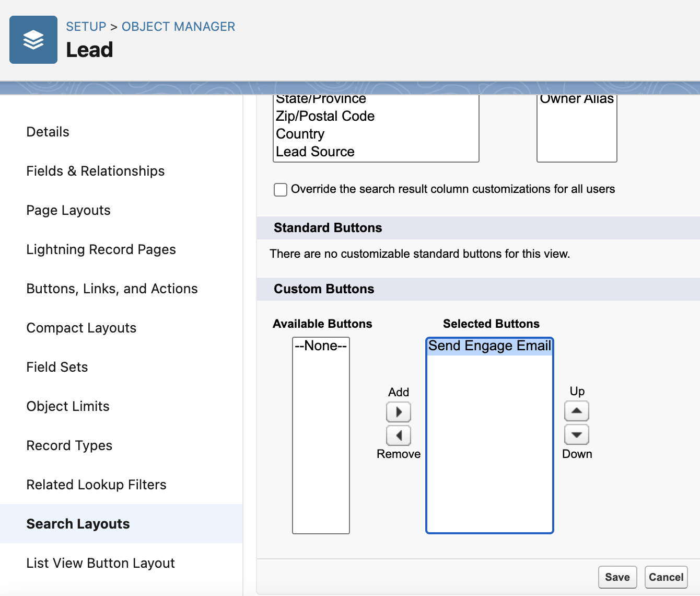Viewport: 700px width, 596px height.
Task: Select Lead Source in the fields list
Action: (316, 152)
